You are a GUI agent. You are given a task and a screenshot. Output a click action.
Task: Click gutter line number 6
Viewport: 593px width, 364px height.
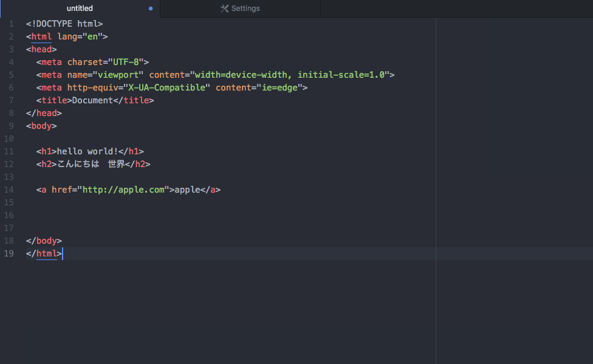click(12, 88)
